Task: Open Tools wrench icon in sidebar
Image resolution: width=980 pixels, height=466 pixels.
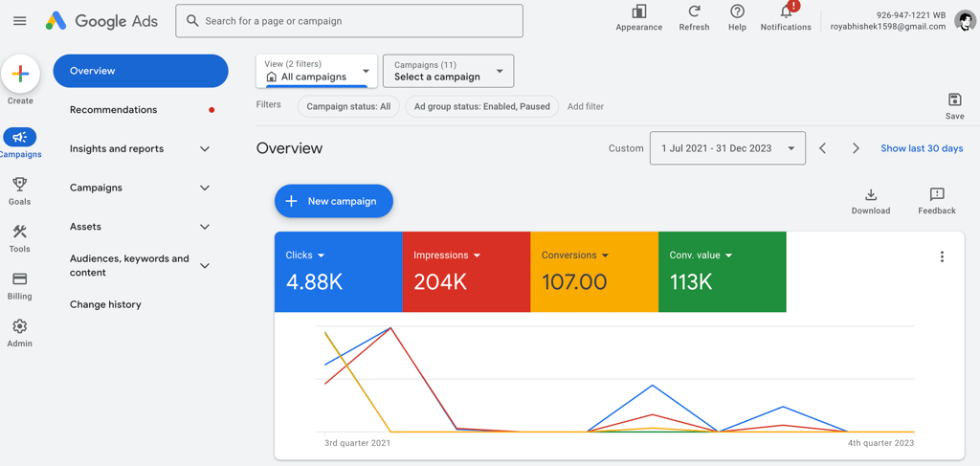Action: click(x=20, y=232)
